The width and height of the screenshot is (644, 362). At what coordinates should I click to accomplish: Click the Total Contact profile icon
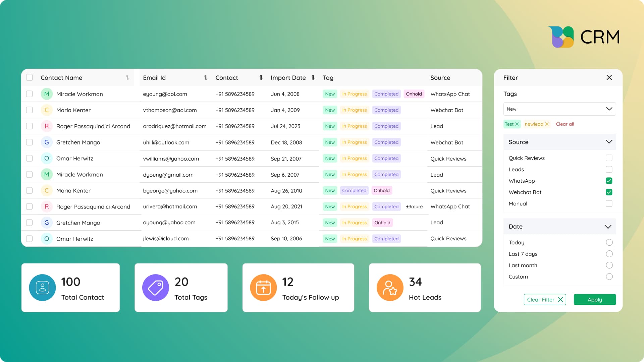tap(42, 287)
